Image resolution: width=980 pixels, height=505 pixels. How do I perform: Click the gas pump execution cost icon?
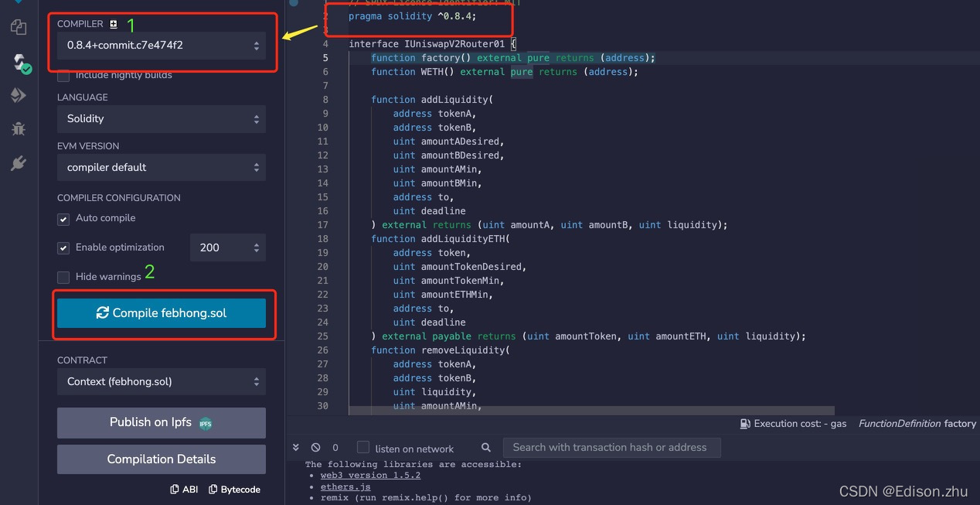[745, 424]
